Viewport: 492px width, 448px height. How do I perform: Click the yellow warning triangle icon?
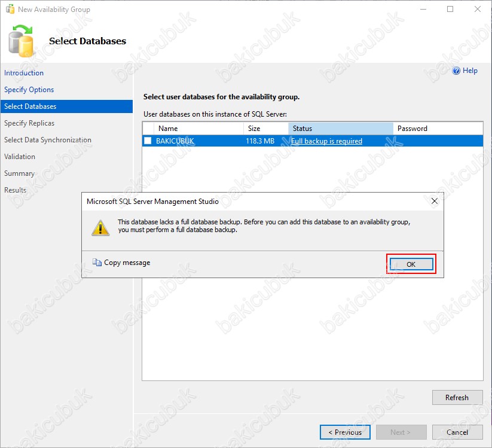[x=100, y=228]
